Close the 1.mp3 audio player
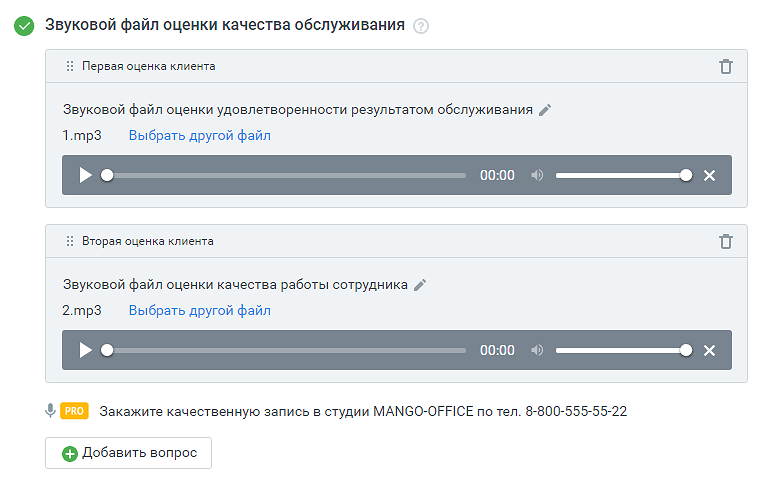Viewport: 784px width, 480px height. pyautogui.click(x=709, y=175)
